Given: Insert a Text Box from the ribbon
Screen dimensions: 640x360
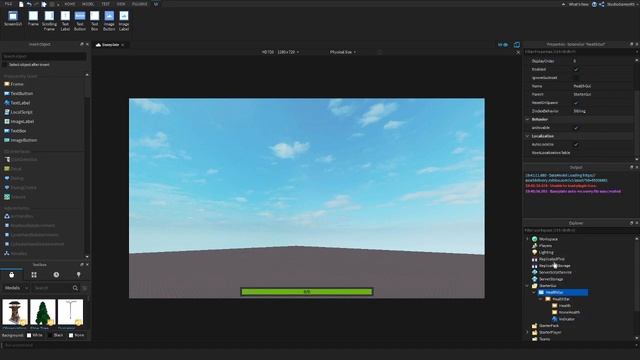Looking at the screenshot, I should 94,21.
